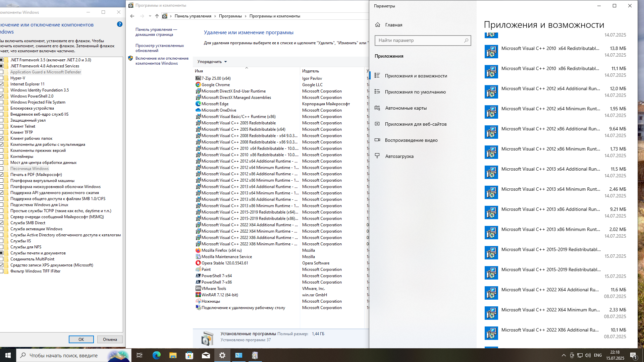
Task: Open Microsoft Edge from the taskbar
Action: pyautogui.click(x=157, y=355)
